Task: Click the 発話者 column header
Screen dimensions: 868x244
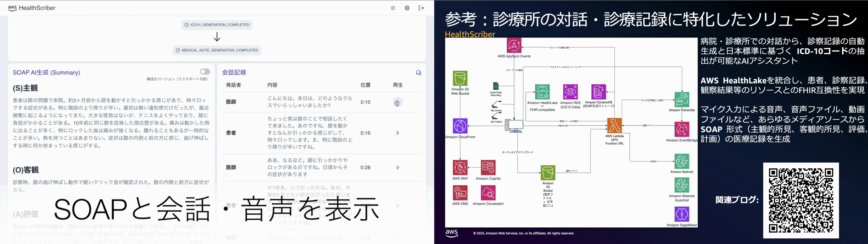Action: [233, 85]
